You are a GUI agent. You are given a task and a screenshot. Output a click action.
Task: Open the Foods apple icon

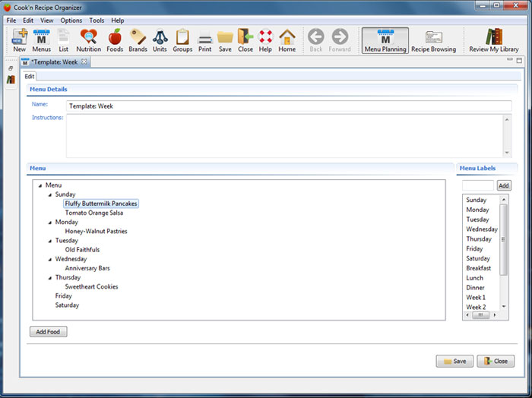[x=115, y=40]
